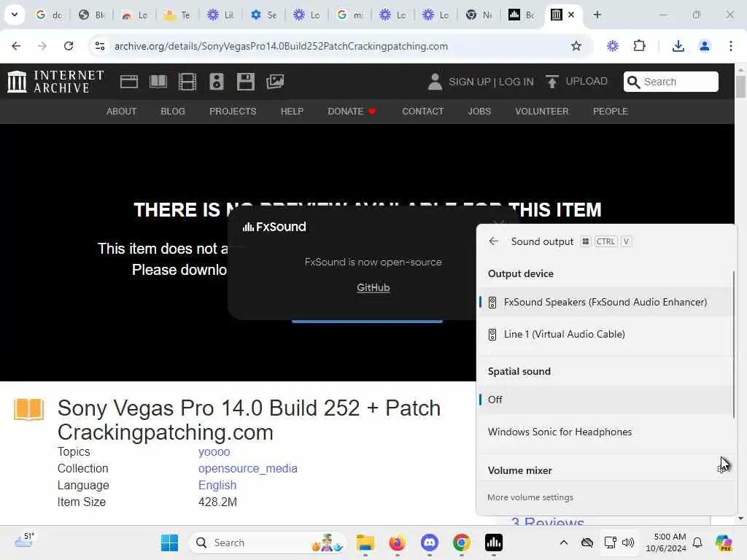Open Chrome downloads icon
Screen dimensions: 747x560
(678, 46)
